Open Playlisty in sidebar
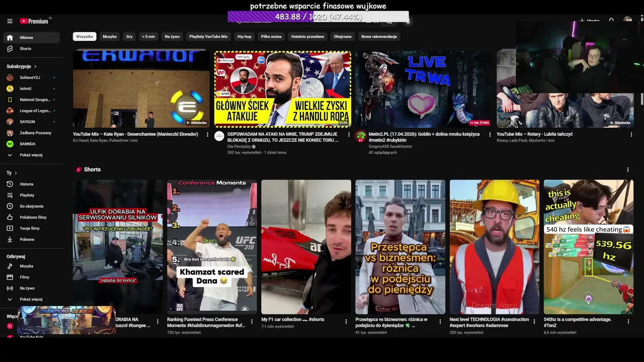 coord(32,195)
